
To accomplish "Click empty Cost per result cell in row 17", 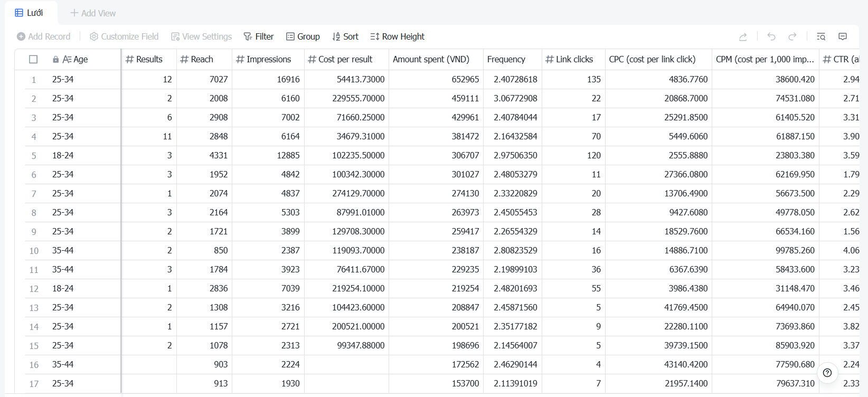I will click(x=346, y=383).
